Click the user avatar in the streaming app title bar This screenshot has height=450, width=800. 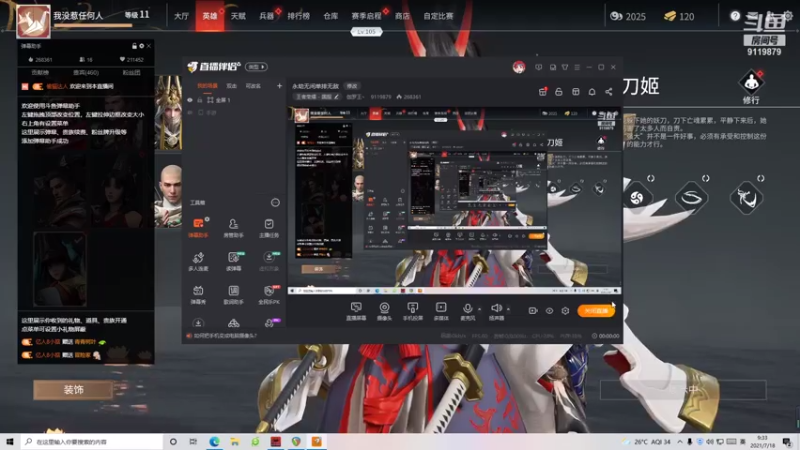coord(519,67)
